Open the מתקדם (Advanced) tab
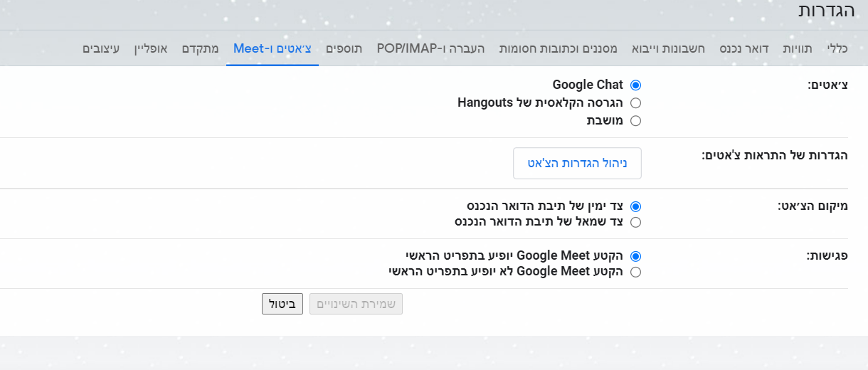The image size is (868, 370). click(201, 48)
